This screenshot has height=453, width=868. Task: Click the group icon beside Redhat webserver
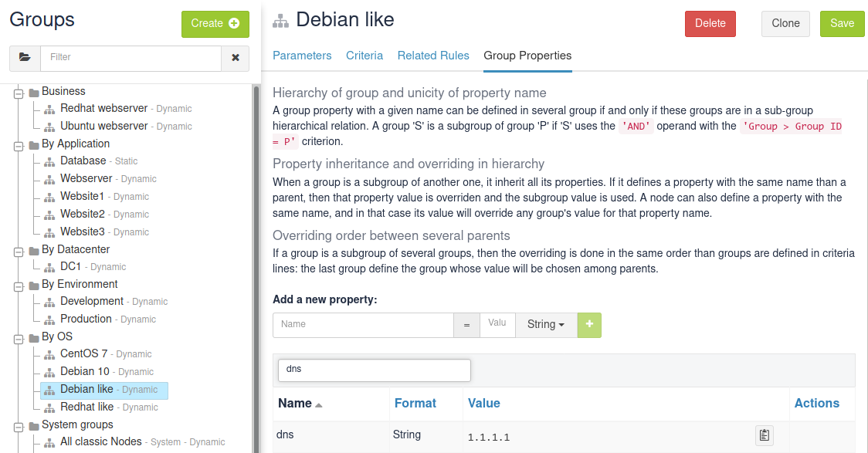pyautogui.click(x=49, y=109)
